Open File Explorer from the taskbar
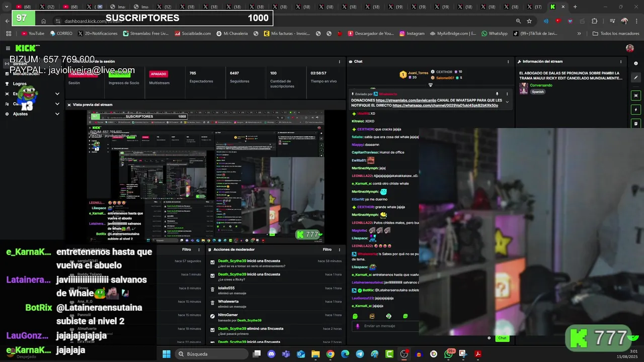This screenshot has width=644, height=362. 315,354
